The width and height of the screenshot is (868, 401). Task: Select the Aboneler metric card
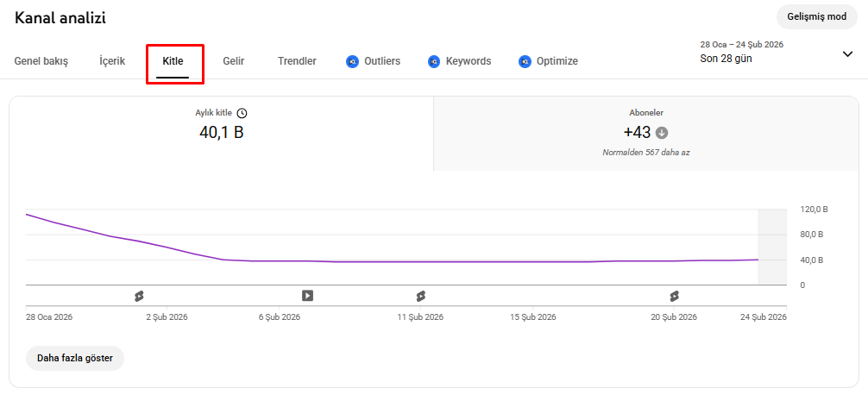pos(645,133)
